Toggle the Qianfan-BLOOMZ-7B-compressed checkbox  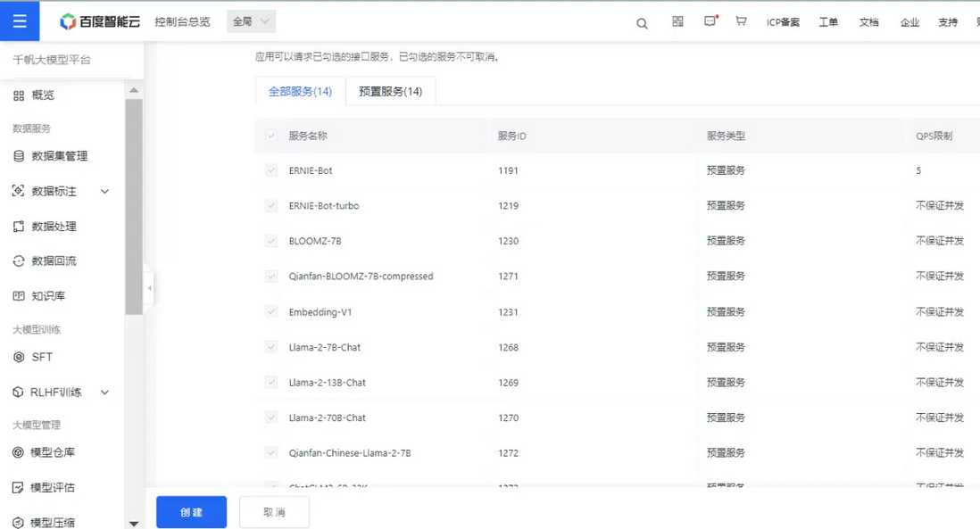270,276
